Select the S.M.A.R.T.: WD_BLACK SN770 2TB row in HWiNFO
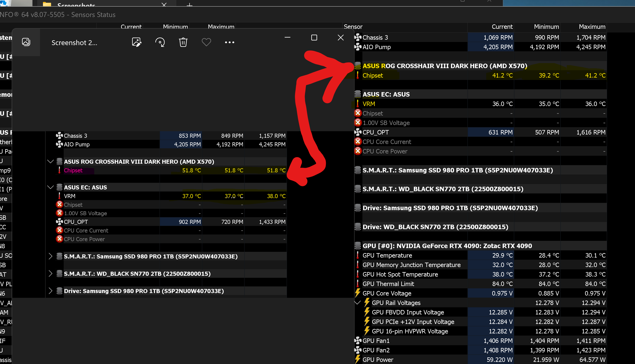Image resolution: width=635 pixels, height=364 pixels. click(x=480, y=189)
